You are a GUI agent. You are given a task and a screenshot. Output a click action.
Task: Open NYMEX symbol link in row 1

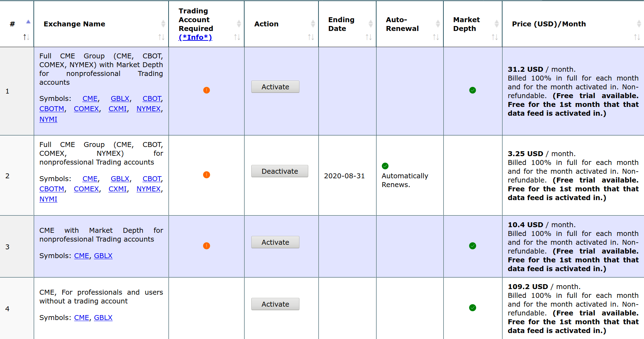[149, 109]
